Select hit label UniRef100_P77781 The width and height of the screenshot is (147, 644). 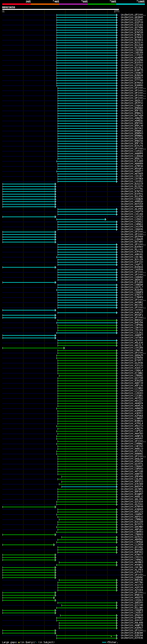pyautogui.click(x=132, y=189)
